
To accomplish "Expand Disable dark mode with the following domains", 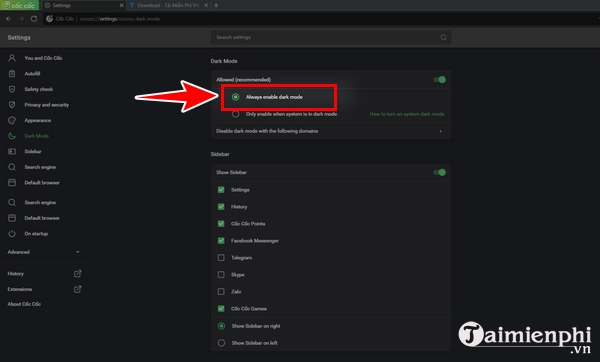I will (331, 131).
